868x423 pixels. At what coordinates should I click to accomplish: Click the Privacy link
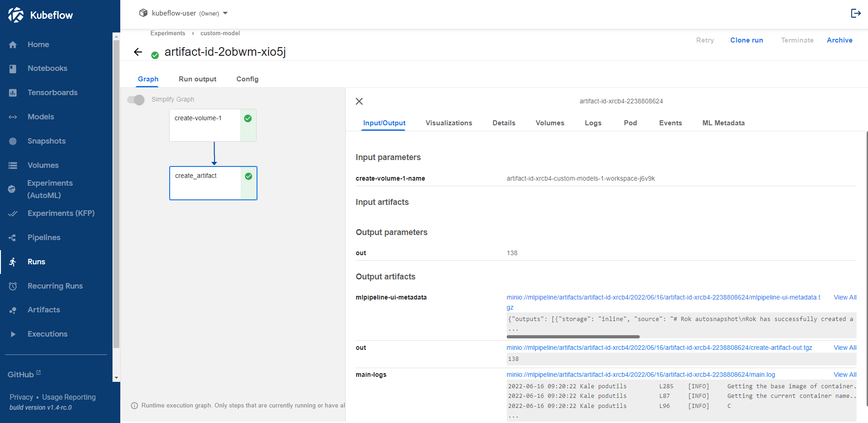[x=21, y=397]
